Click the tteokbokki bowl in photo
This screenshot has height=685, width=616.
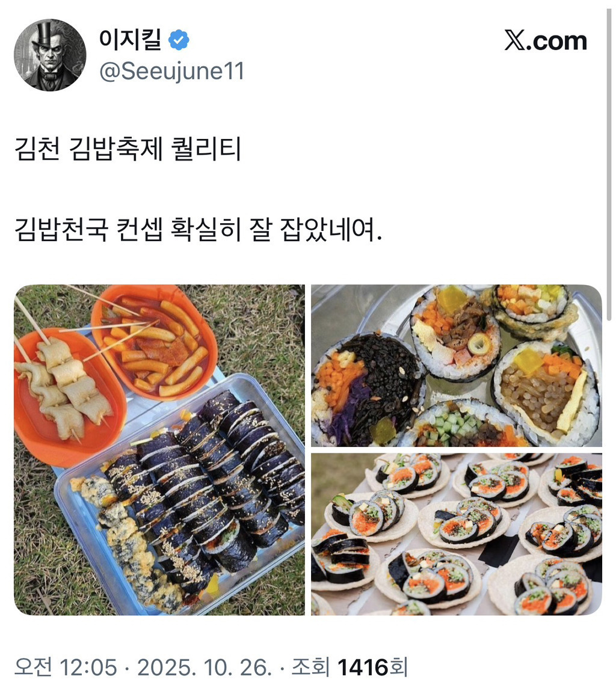tap(154, 342)
